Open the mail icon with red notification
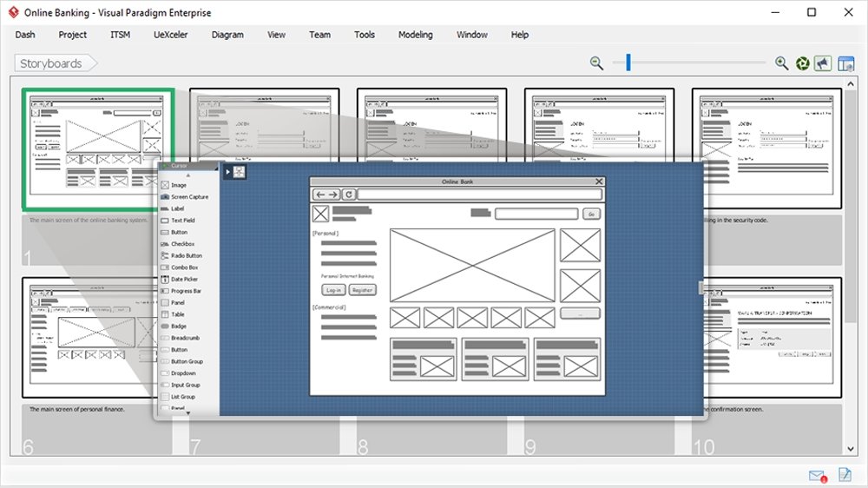 [x=818, y=476]
